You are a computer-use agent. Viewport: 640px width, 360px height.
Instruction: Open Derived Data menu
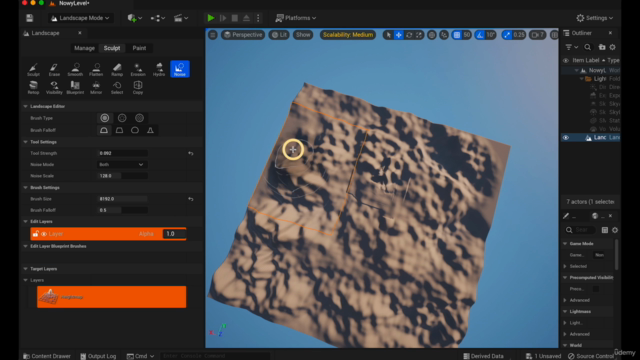[x=483, y=356]
